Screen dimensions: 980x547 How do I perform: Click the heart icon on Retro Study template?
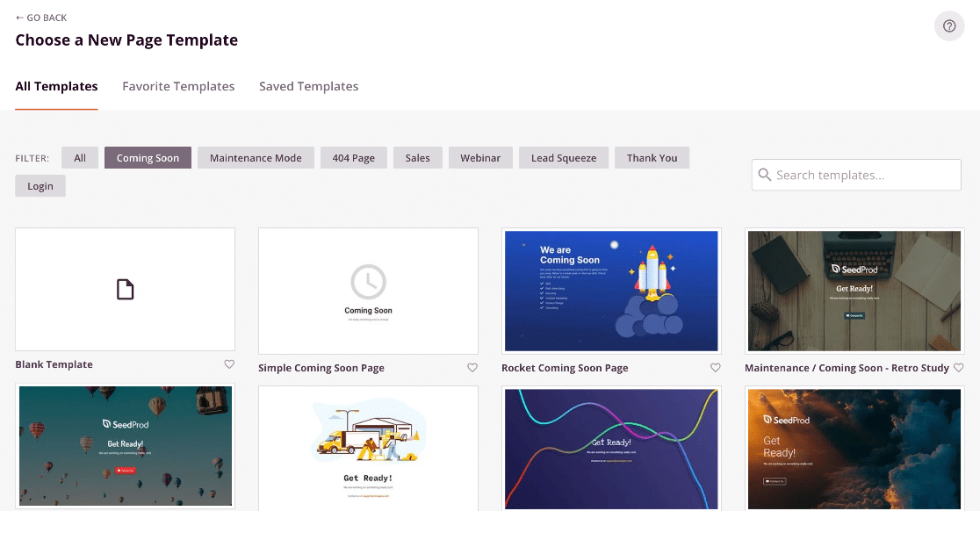coord(958,368)
